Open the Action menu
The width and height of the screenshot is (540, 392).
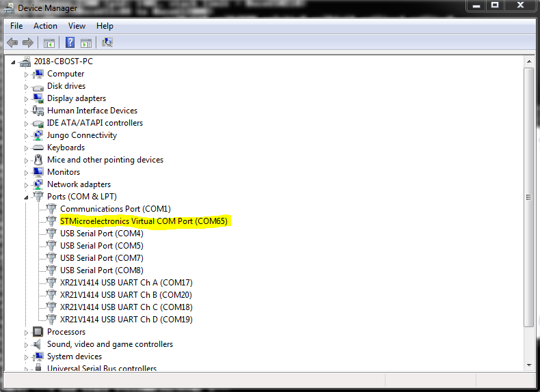click(x=45, y=26)
